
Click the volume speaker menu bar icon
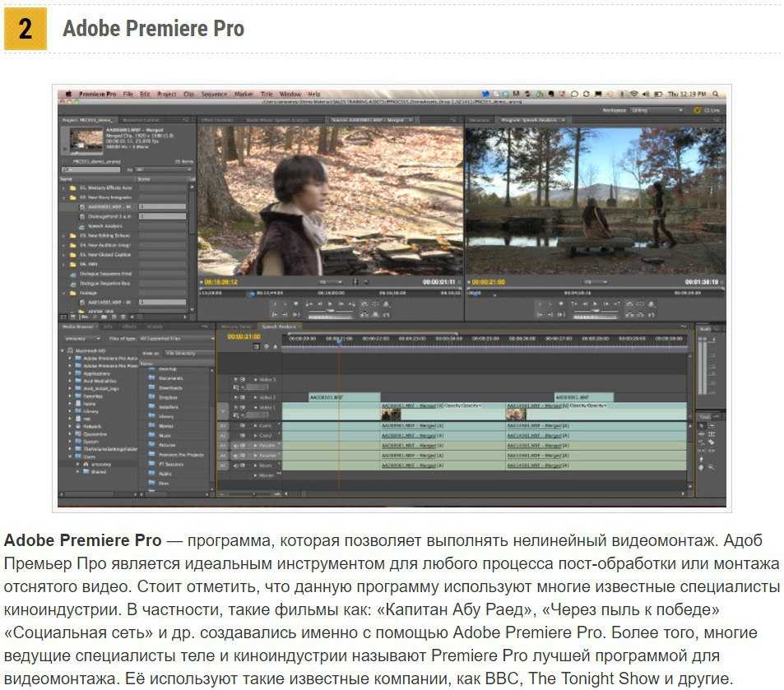coord(646,94)
